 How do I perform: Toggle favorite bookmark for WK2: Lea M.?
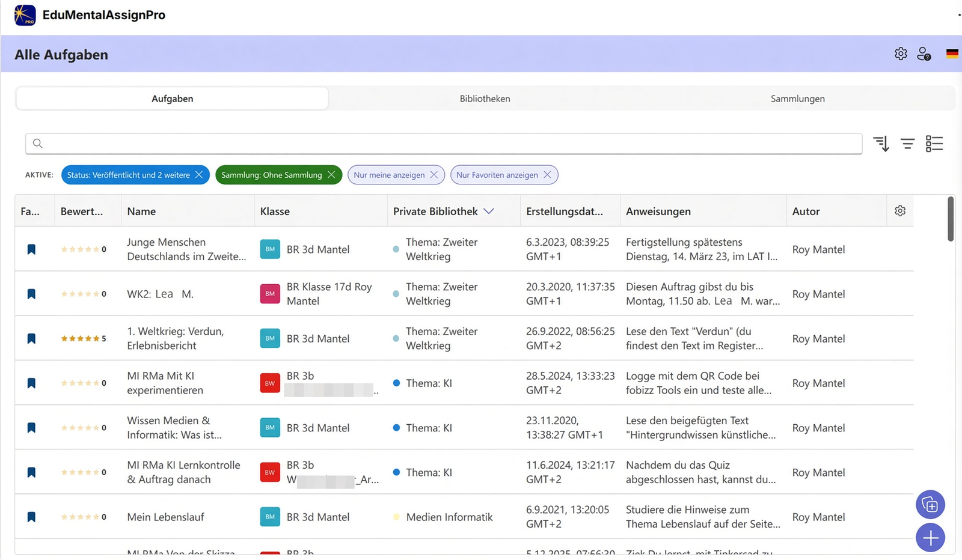31,294
